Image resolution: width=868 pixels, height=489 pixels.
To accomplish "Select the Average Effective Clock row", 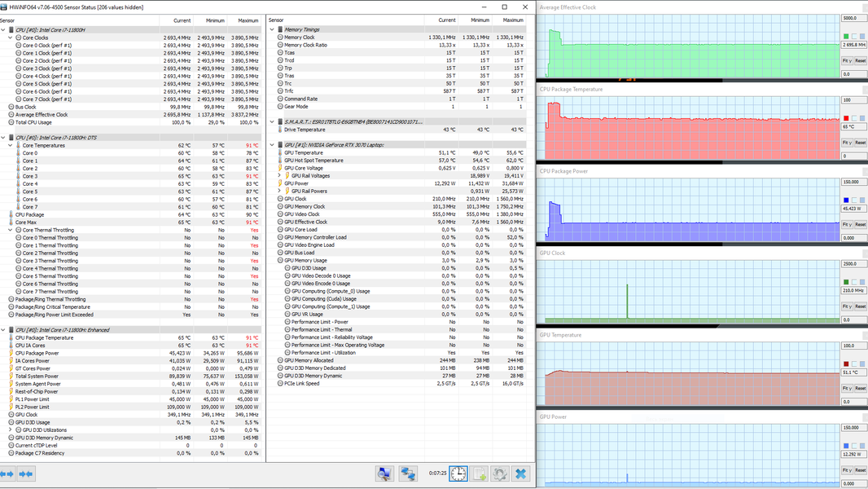I will (x=130, y=115).
